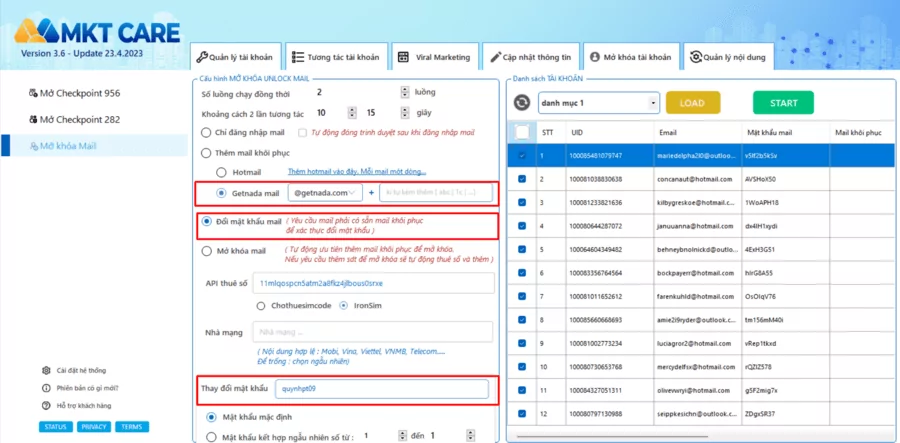Click the lock icon next to Mở Checkpoint 956
The image size is (900, 443).
point(34,93)
